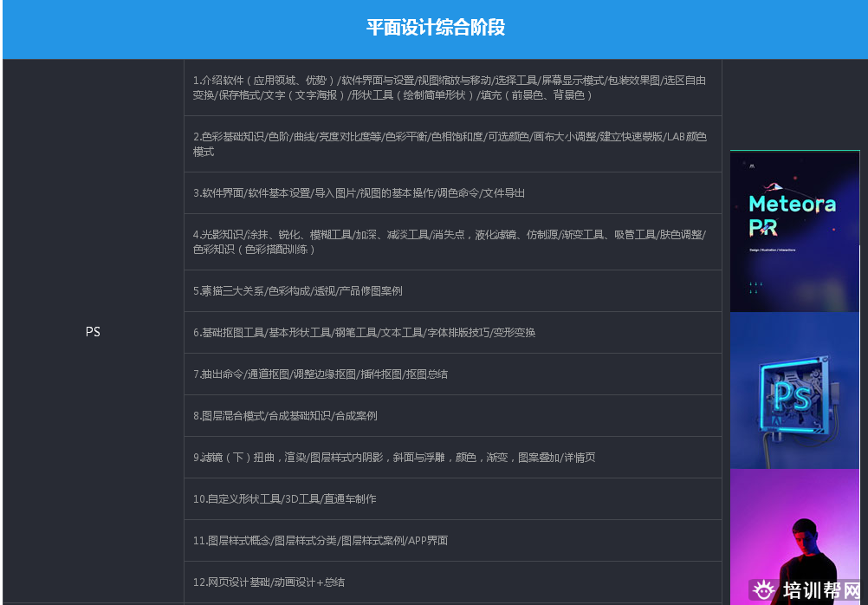Click lesson 3 软件界面 row
Image resolution: width=868 pixels, height=605 pixels.
[450, 192]
